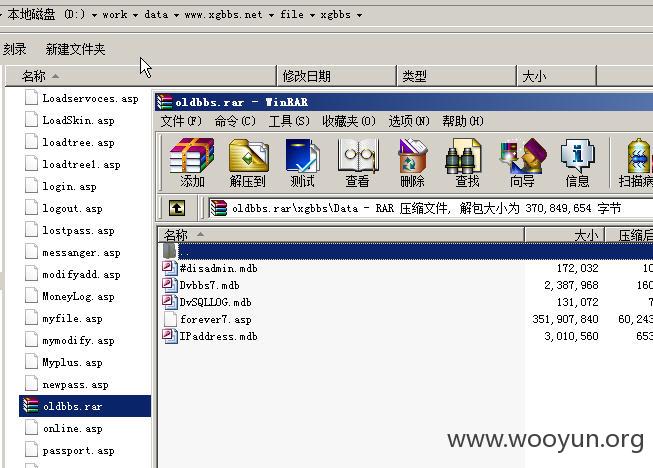
Task: Select 'logout.asp' in the Explorer list
Action: coord(72,208)
